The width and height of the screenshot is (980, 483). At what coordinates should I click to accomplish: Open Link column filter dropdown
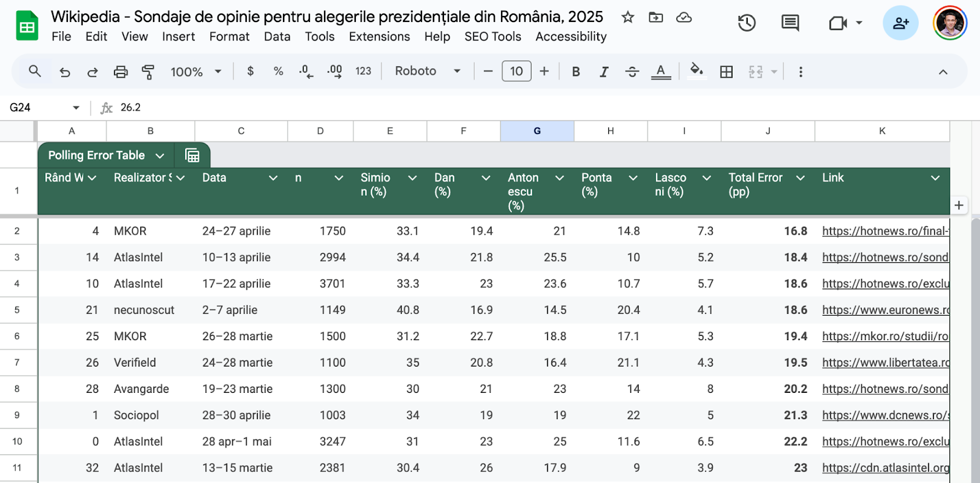(x=935, y=178)
